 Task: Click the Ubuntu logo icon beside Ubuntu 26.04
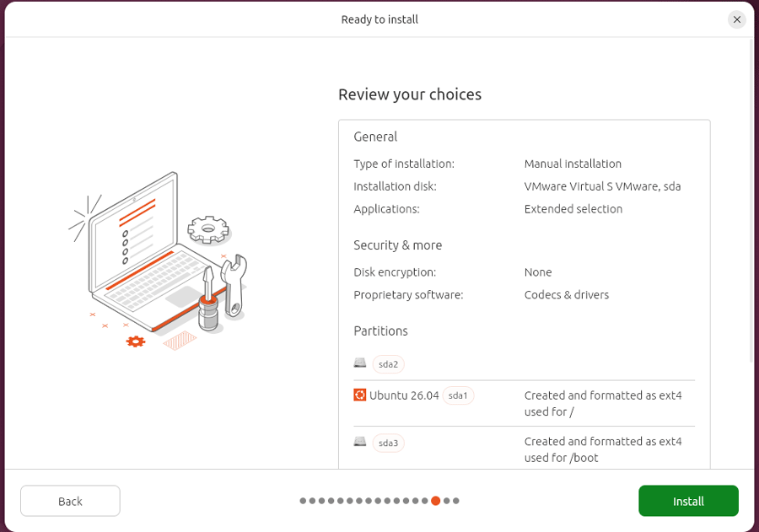tap(359, 395)
